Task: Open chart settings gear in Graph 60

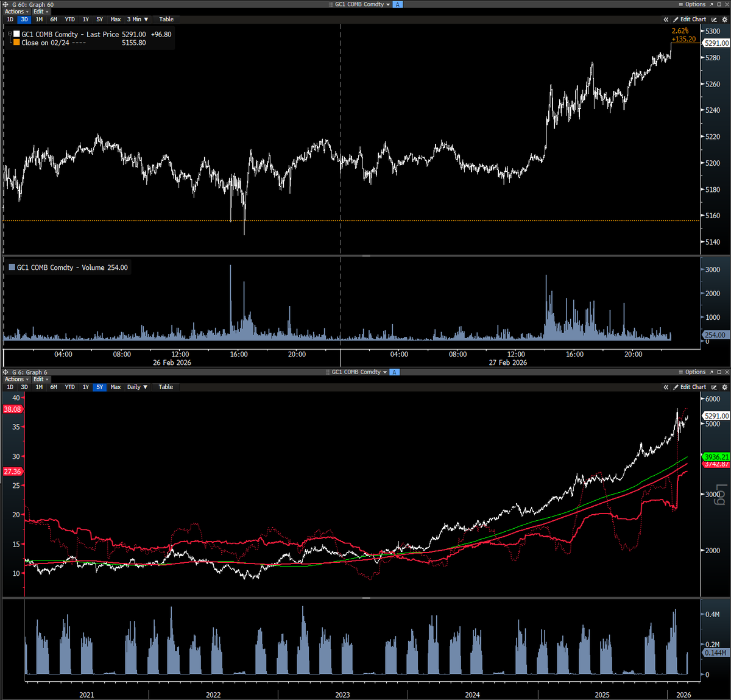Action: click(x=725, y=19)
